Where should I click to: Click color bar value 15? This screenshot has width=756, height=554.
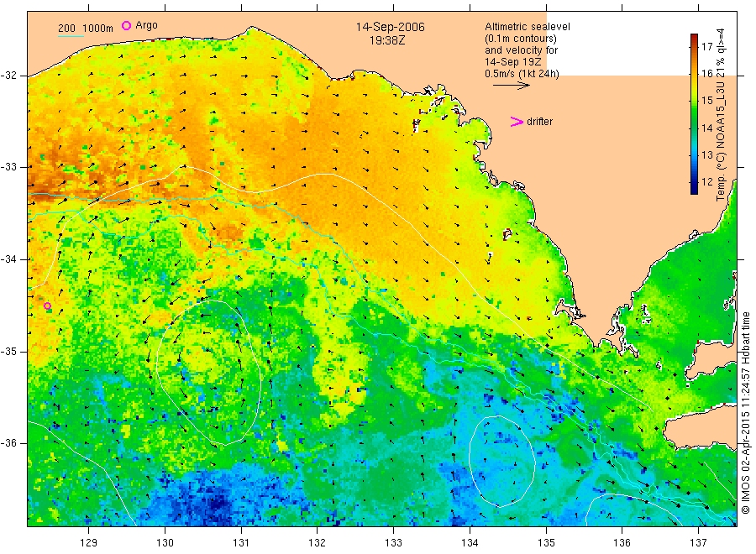click(x=706, y=101)
